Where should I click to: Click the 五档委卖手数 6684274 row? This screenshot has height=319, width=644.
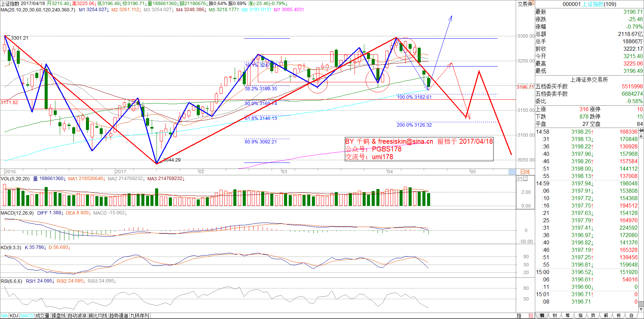[589, 94]
